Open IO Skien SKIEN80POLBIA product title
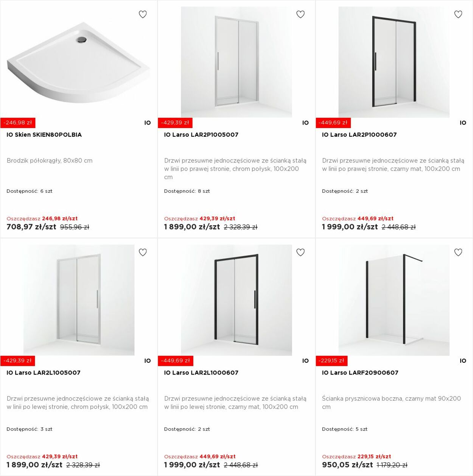The height and width of the screenshot is (476, 473). pos(44,135)
